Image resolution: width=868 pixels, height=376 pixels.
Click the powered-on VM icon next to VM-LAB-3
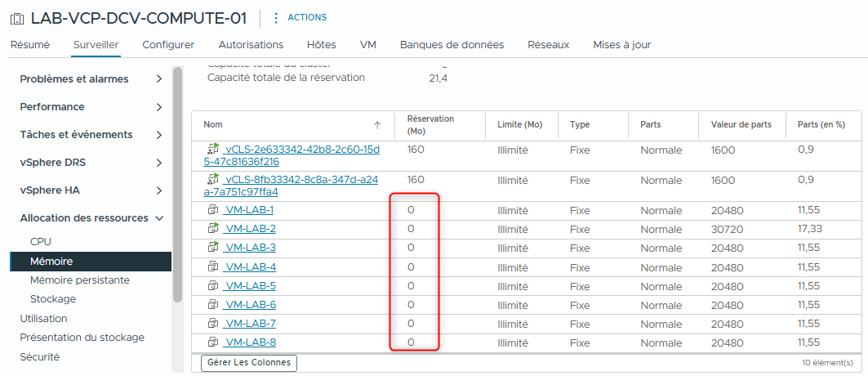pyautogui.click(x=213, y=247)
